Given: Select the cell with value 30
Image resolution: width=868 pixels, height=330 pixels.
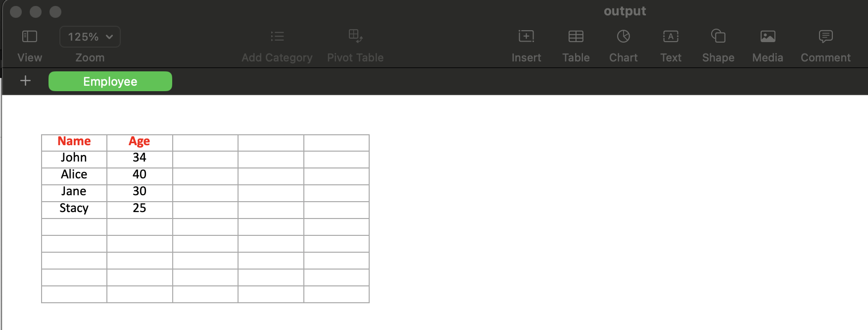Looking at the screenshot, I should (x=140, y=192).
